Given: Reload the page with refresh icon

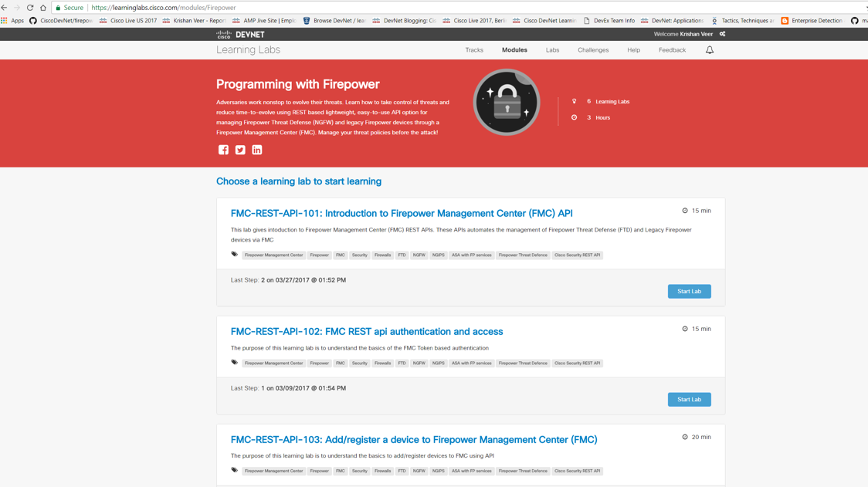Looking at the screenshot, I should (30, 8).
